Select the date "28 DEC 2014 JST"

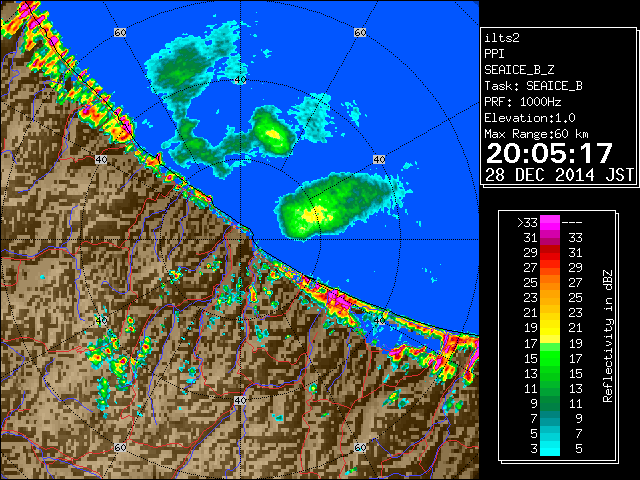pyautogui.click(x=560, y=175)
